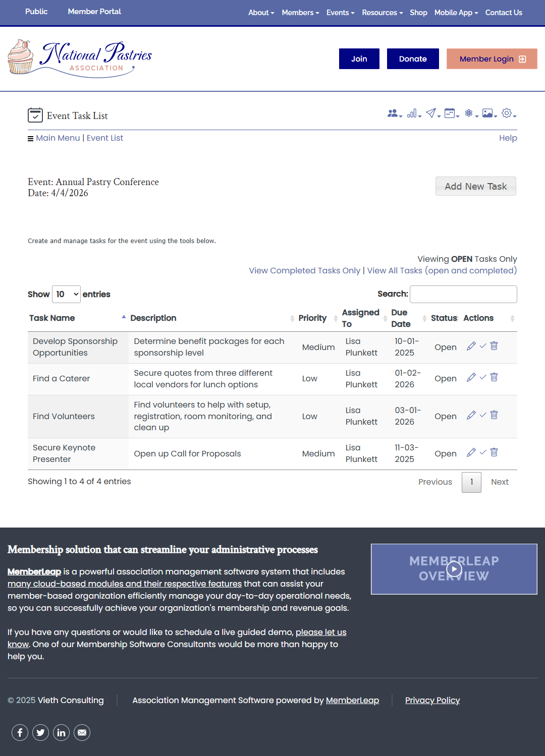The image size is (545, 756).
Task: Open the Show entries count dropdown
Action: [66, 294]
